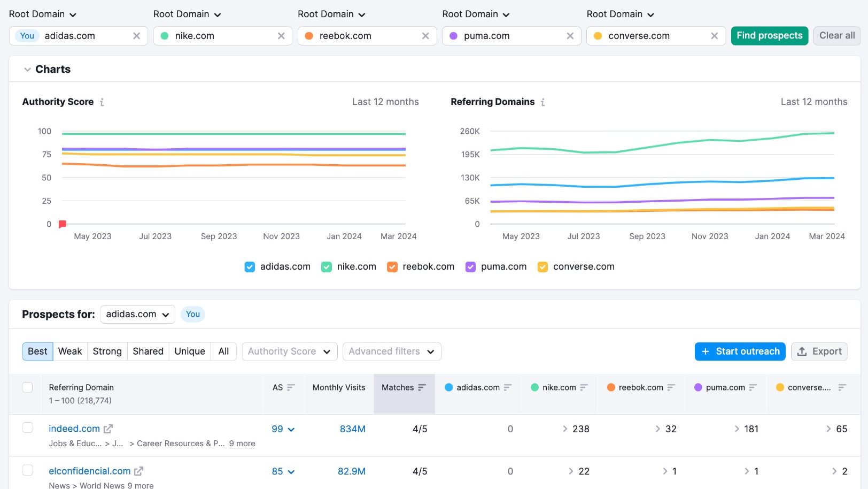Switch to the Unique tab
The width and height of the screenshot is (868, 489).
(x=190, y=352)
